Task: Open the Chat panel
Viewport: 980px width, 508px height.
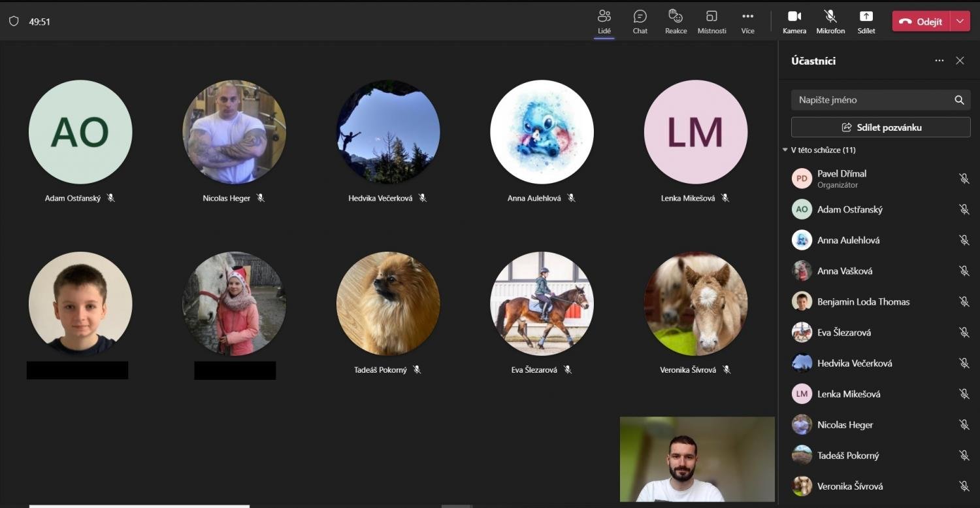Action: click(640, 21)
